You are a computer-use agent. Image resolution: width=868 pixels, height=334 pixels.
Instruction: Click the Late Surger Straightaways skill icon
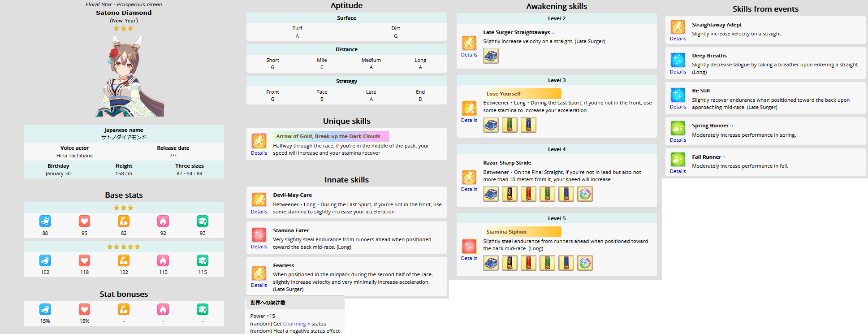pos(469,43)
